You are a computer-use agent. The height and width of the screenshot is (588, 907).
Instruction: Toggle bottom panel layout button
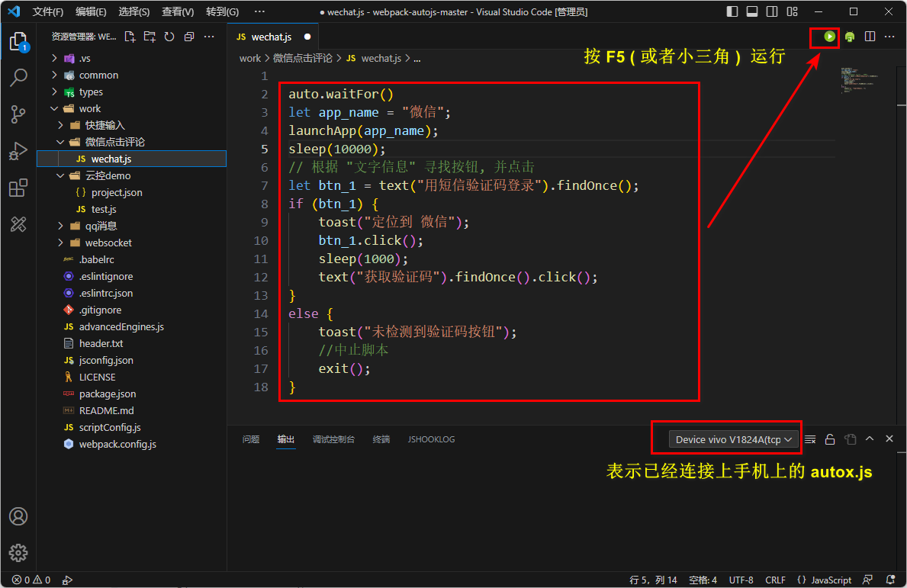[x=752, y=11]
